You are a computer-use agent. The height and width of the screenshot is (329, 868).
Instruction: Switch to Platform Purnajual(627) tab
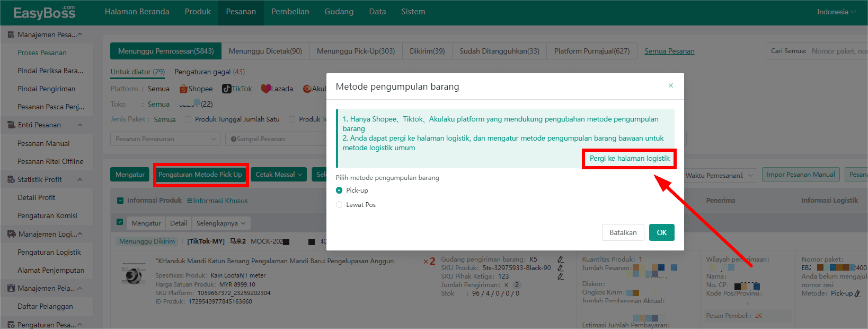point(592,51)
